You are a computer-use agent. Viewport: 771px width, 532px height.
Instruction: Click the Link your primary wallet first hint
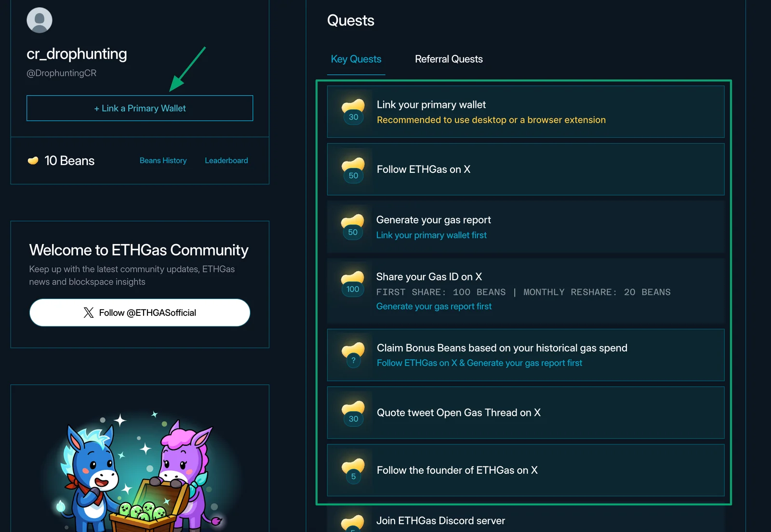(431, 235)
